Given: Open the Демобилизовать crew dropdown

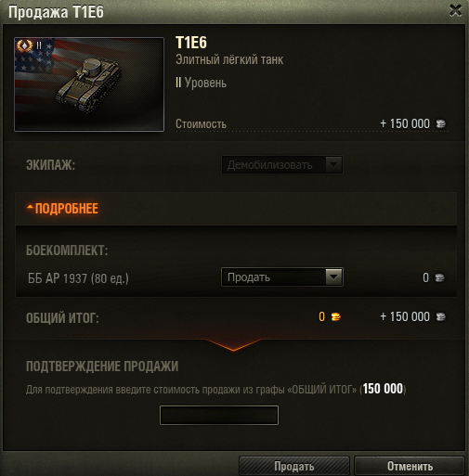Looking at the screenshot, I should point(282,165).
